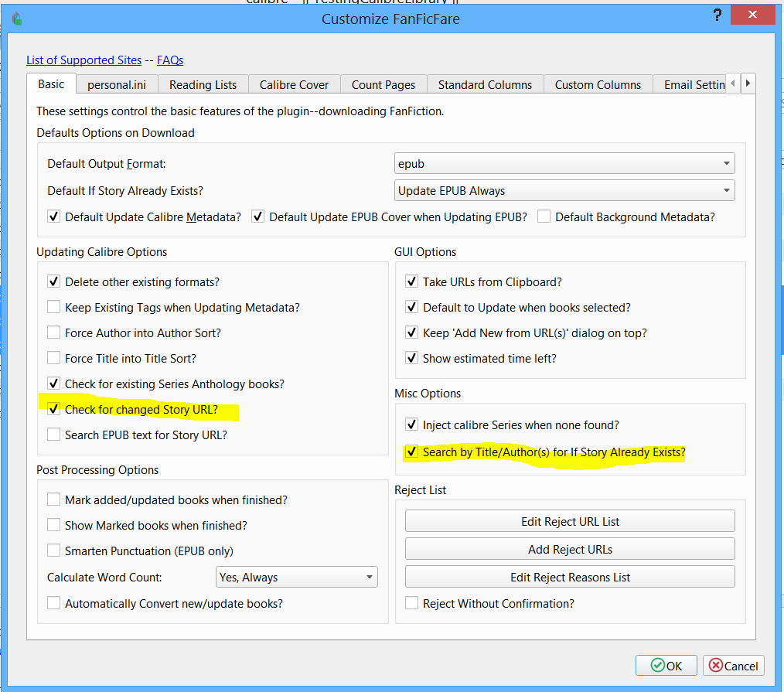This screenshot has height=692, width=784.
Task: Click Edit Reject Reasons List button
Action: pos(570,577)
